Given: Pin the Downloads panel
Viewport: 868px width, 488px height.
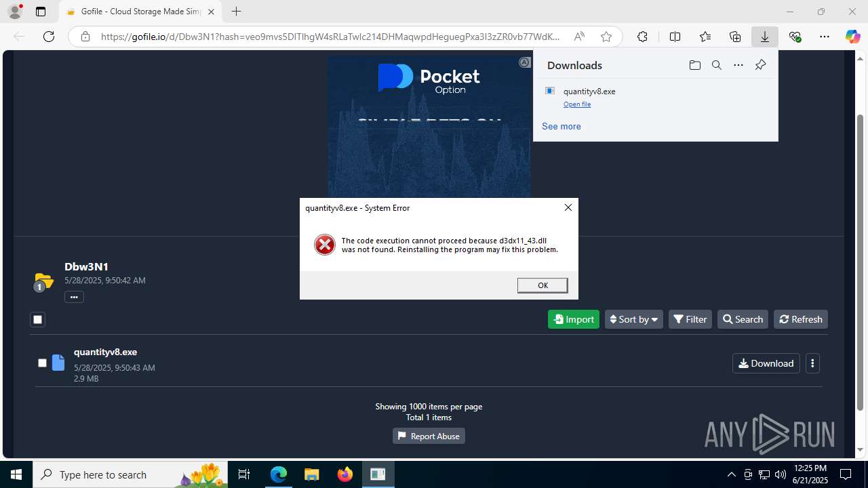Looking at the screenshot, I should tap(760, 65).
